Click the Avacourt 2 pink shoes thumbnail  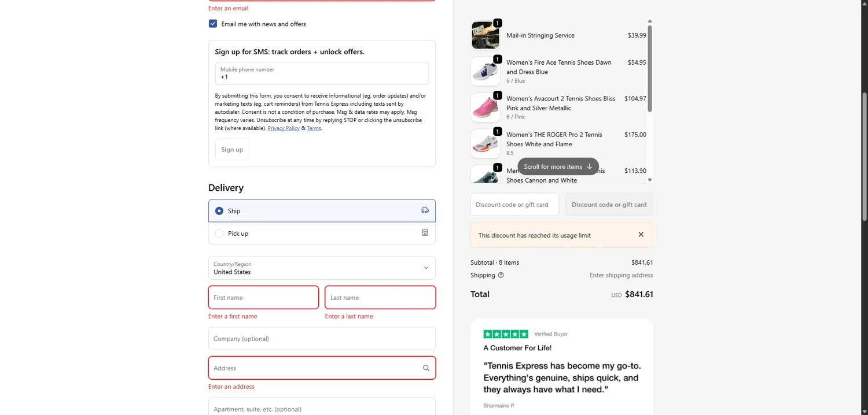click(485, 108)
